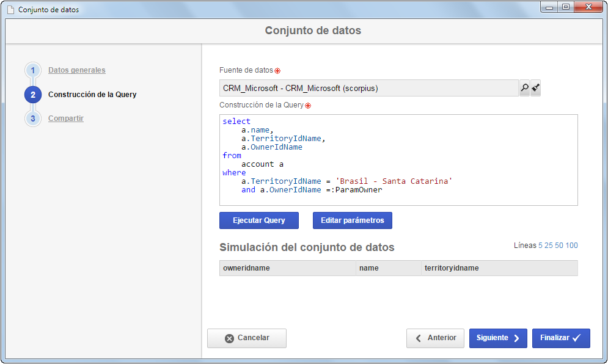Set simulation lines to 50

(559, 246)
